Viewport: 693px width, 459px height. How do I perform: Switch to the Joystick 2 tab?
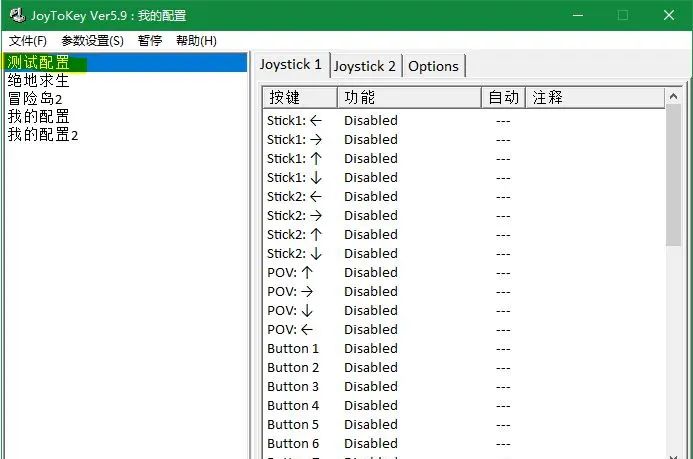365,66
